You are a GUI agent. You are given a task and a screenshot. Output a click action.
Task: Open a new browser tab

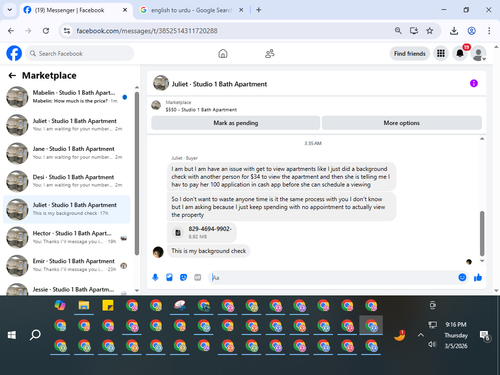pyautogui.click(x=259, y=10)
